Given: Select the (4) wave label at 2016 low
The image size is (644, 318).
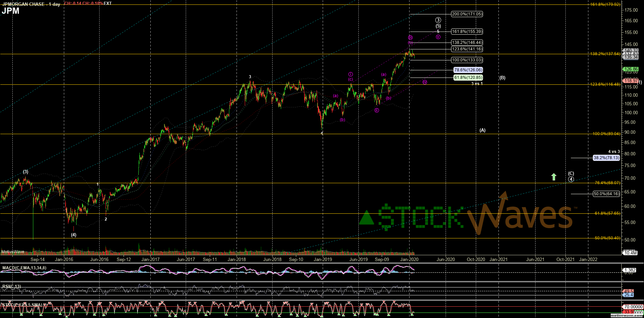Looking at the screenshot, I should coord(74,235).
